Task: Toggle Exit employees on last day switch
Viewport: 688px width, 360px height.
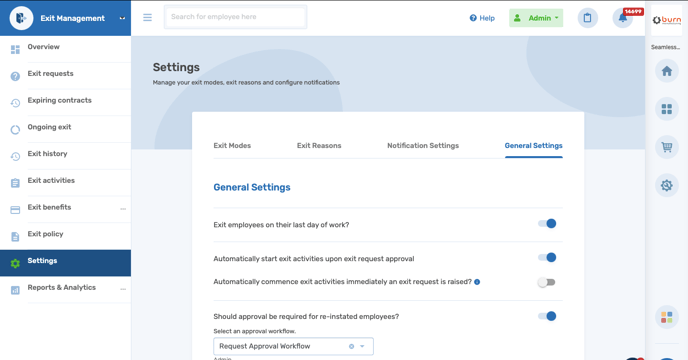Action: [x=547, y=223]
